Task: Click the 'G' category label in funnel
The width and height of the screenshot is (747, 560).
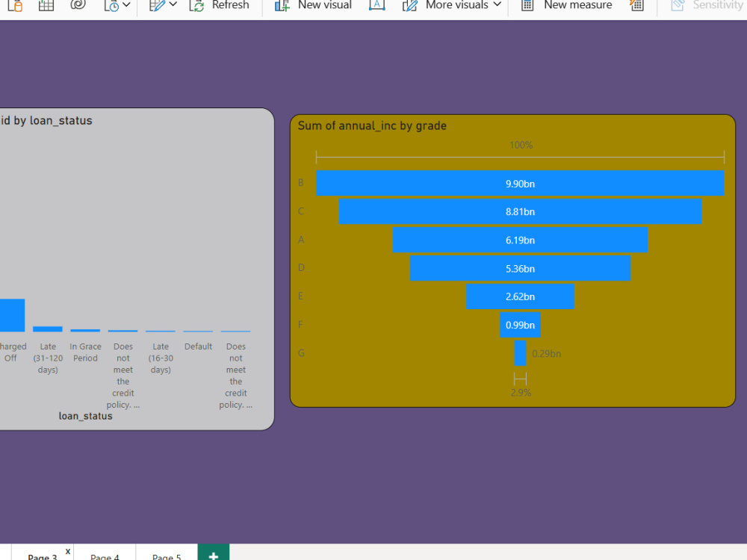Action: (301, 353)
